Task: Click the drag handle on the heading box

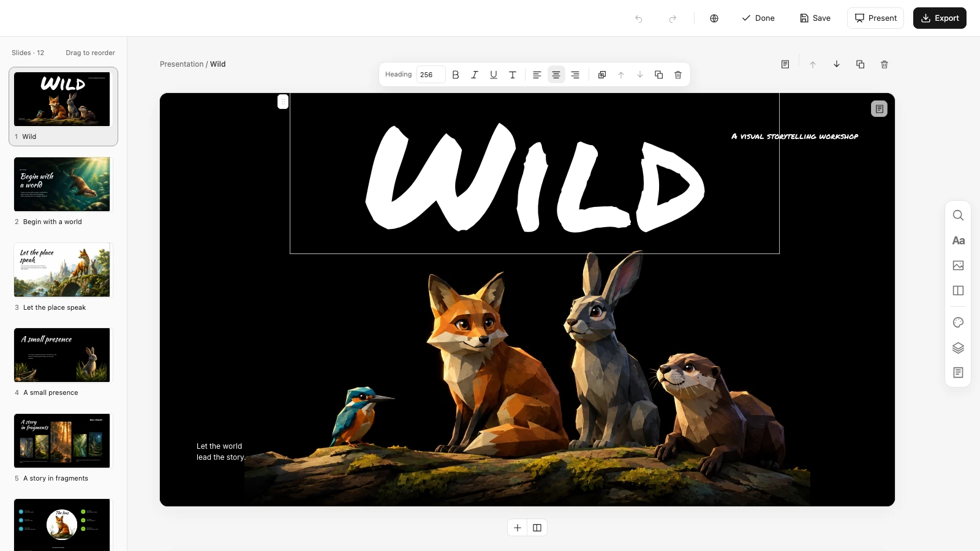Action: [x=283, y=102]
